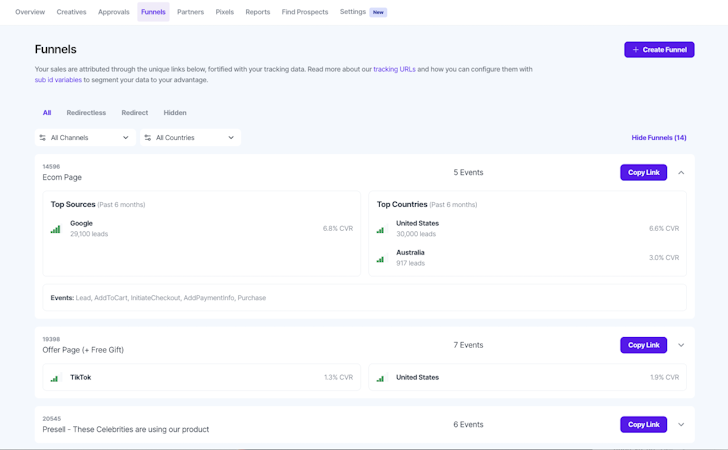Click the signal bars icon beside TikTok
Image resolution: width=728 pixels, height=450 pixels.
(55, 378)
